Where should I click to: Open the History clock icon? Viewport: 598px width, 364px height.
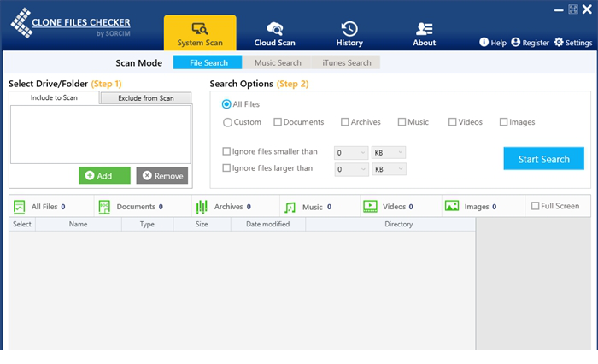[x=349, y=28]
